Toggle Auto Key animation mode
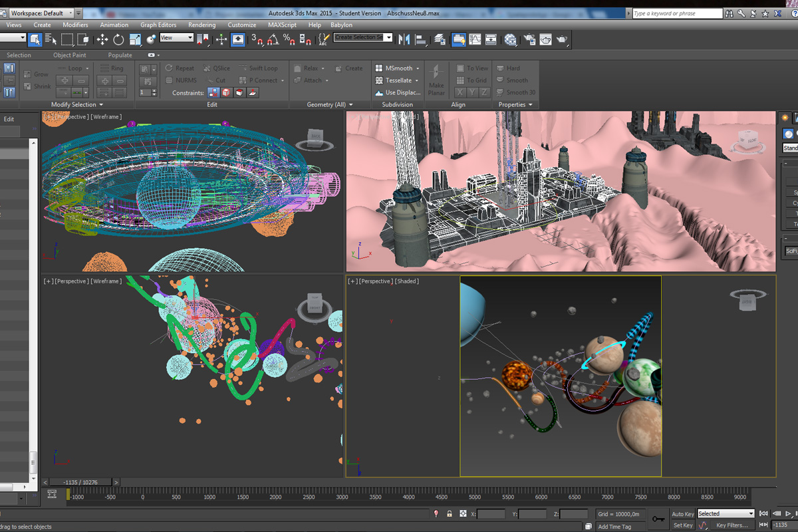The image size is (798, 532). 682,514
